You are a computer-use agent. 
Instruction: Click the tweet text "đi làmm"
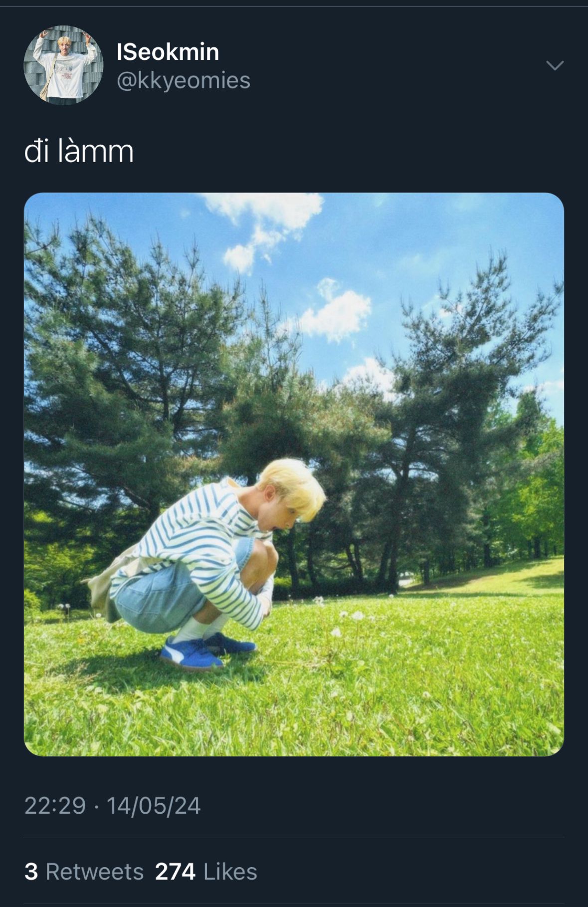[x=79, y=152]
